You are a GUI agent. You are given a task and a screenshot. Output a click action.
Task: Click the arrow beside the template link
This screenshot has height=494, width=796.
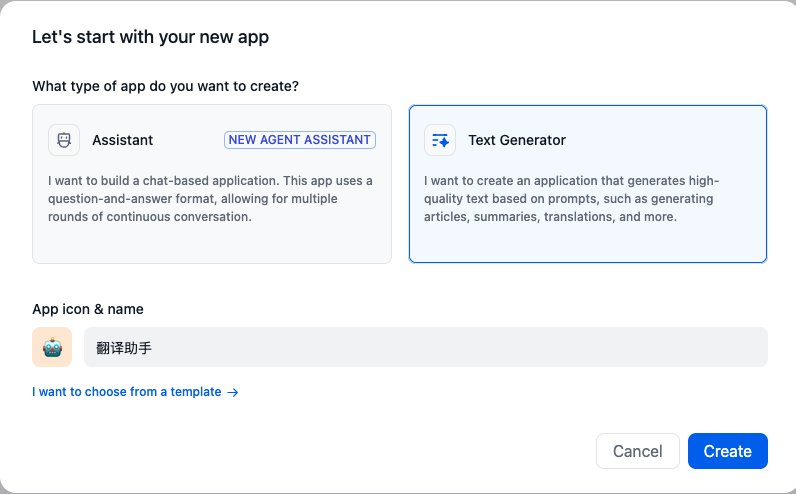(233, 392)
